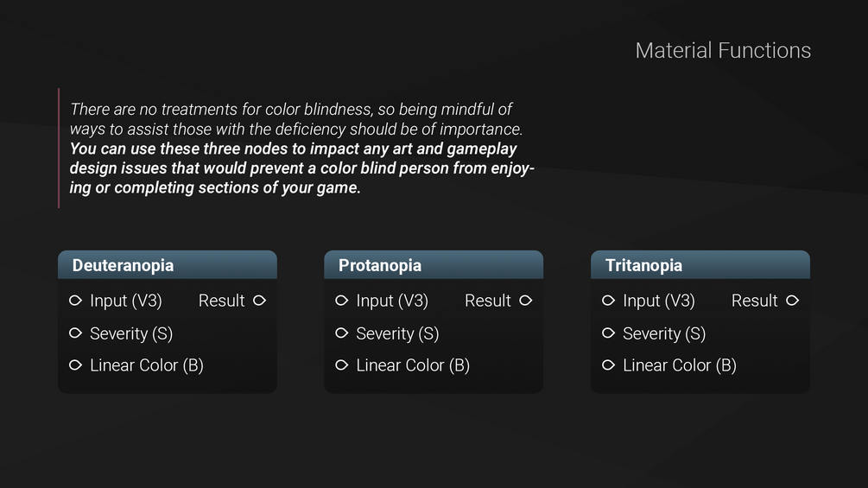Image resolution: width=868 pixels, height=488 pixels.
Task: Click the Deuteranopia Input (V3) pin
Action: [x=75, y=301]
